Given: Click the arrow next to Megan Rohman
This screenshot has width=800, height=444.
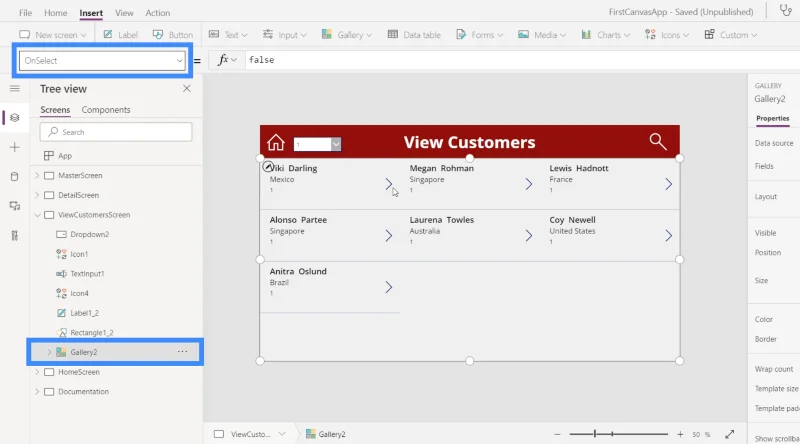Looking at the screenshot, I should pyautogui.click(x=529, y=184).
